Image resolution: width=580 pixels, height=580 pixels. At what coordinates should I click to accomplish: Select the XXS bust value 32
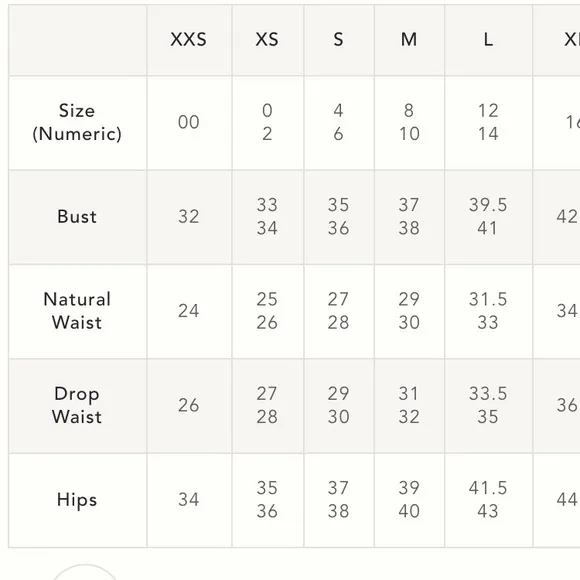tap(189, 216)
